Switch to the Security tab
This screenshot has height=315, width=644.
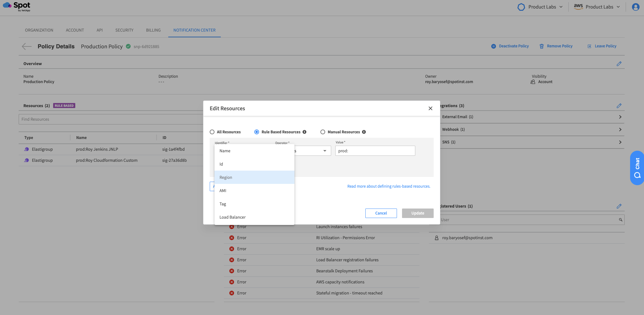coord(124,30)
